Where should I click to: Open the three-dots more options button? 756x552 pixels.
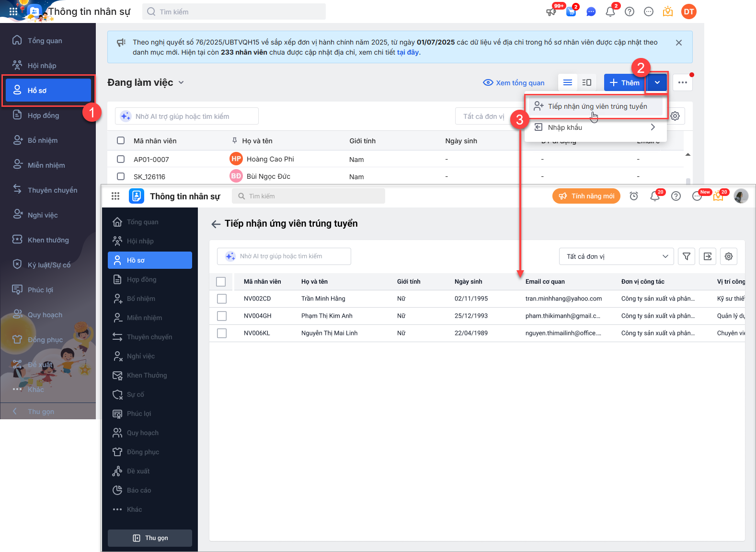click(x=683, y=82)
